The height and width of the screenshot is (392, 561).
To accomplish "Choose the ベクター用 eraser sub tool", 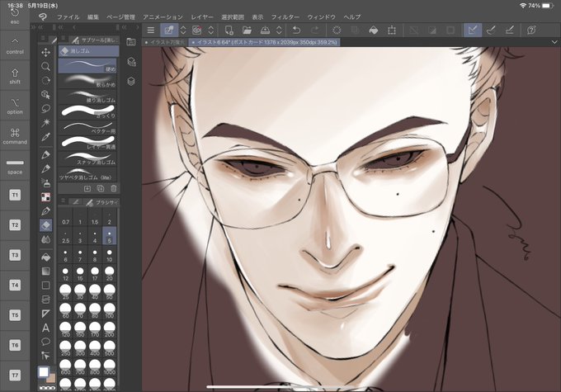I will click(87, 128).
